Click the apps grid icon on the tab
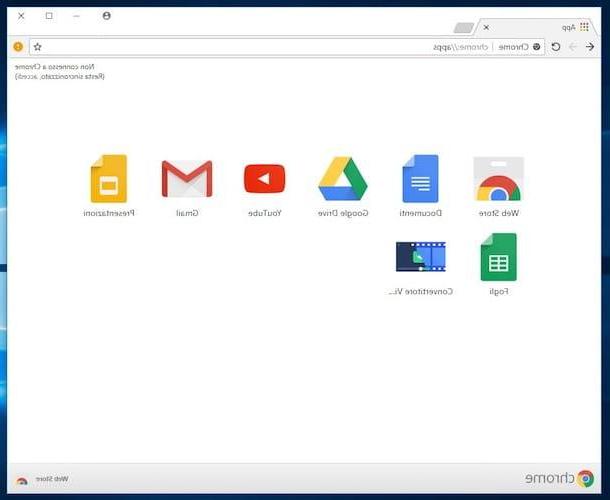Image resolution: width=610 pixels, height=500 pixels. [x=584, y=27]
